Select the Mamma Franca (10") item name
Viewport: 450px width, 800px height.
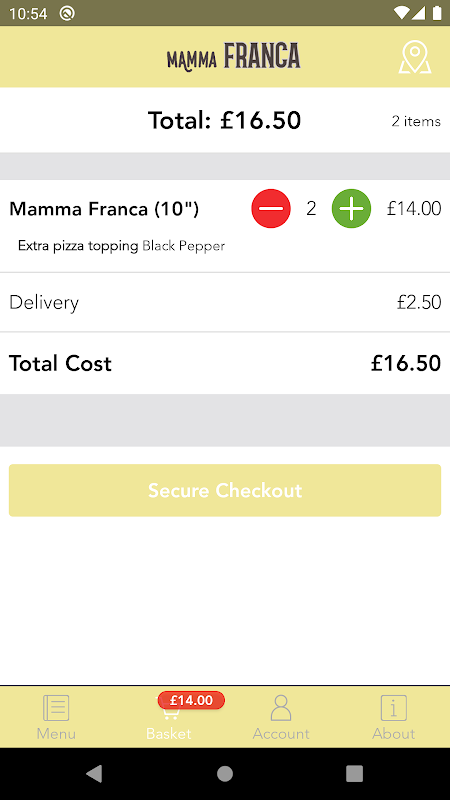pos(104,209)
